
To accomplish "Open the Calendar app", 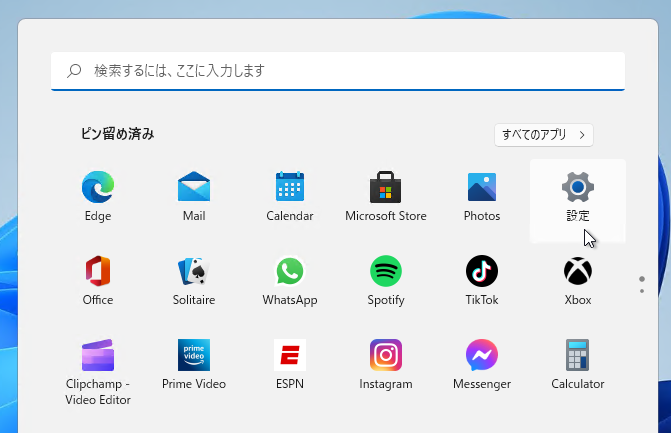I will point(290,196).
